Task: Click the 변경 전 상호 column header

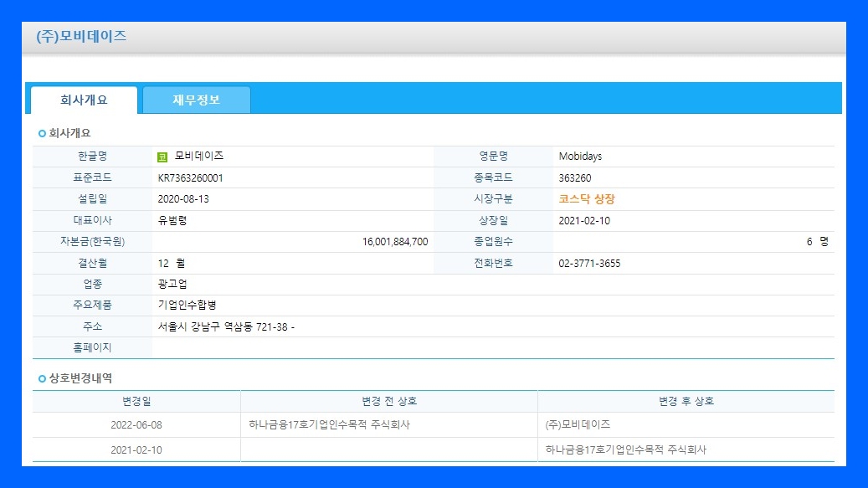Action: [389, 402]
